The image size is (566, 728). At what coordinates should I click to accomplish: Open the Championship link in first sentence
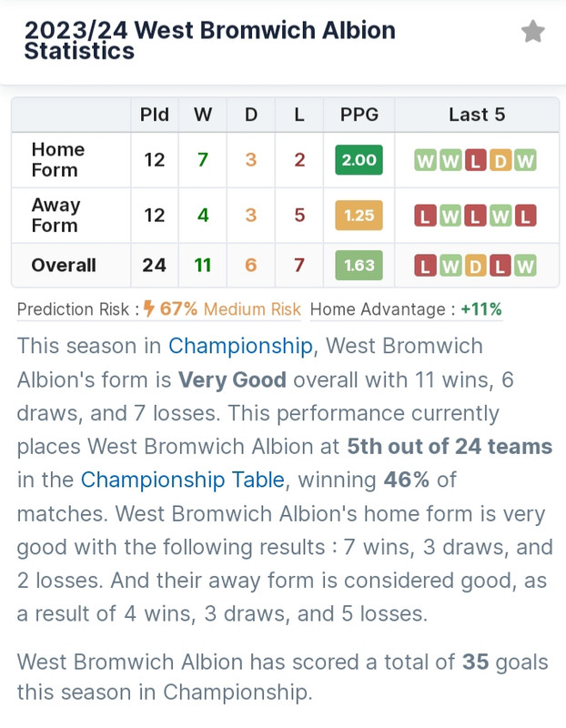click(240, 346)
